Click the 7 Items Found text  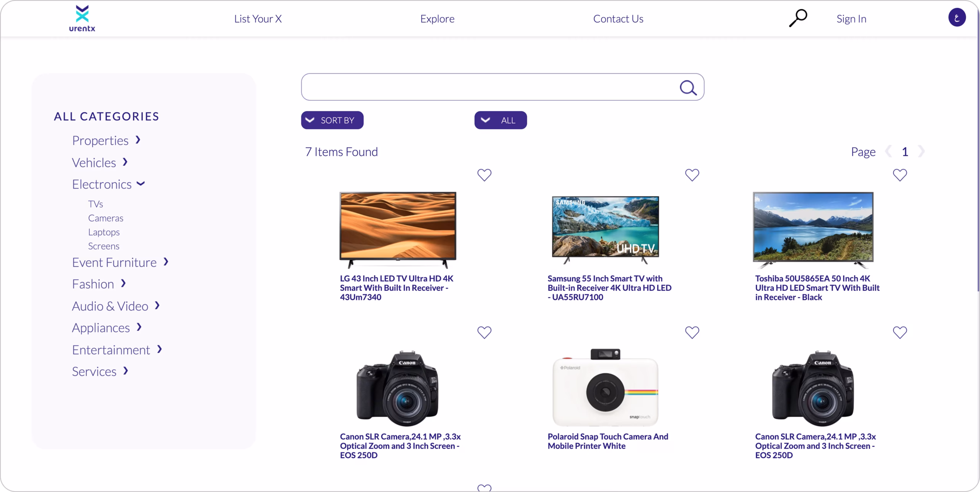pyautogui.click(x=341, y=152)
